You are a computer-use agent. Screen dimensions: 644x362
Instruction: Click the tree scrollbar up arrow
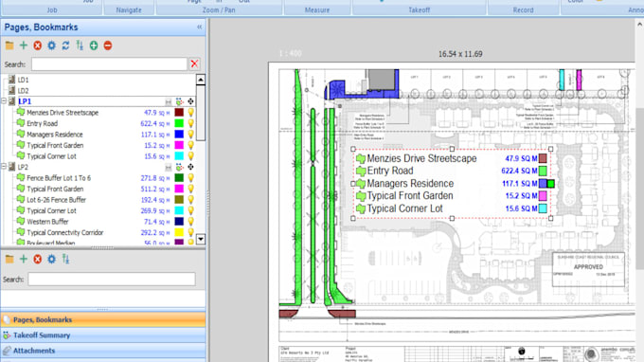coord(201,80)
